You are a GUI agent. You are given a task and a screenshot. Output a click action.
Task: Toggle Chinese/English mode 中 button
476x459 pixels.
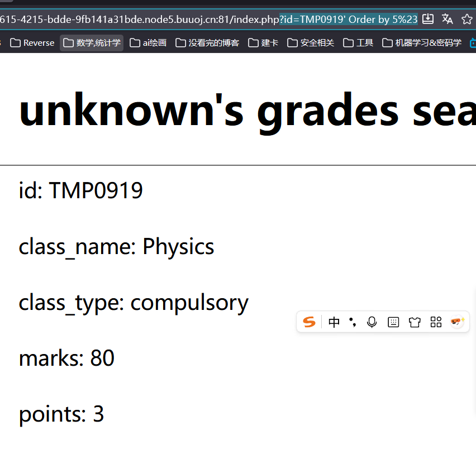click(334, 322)
